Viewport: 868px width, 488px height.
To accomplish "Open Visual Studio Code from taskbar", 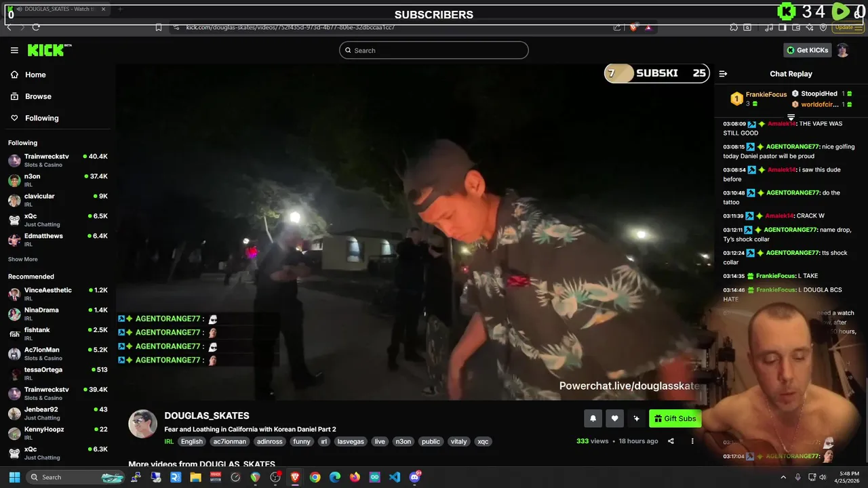I will pyautogui.click(x=395, y=477).
